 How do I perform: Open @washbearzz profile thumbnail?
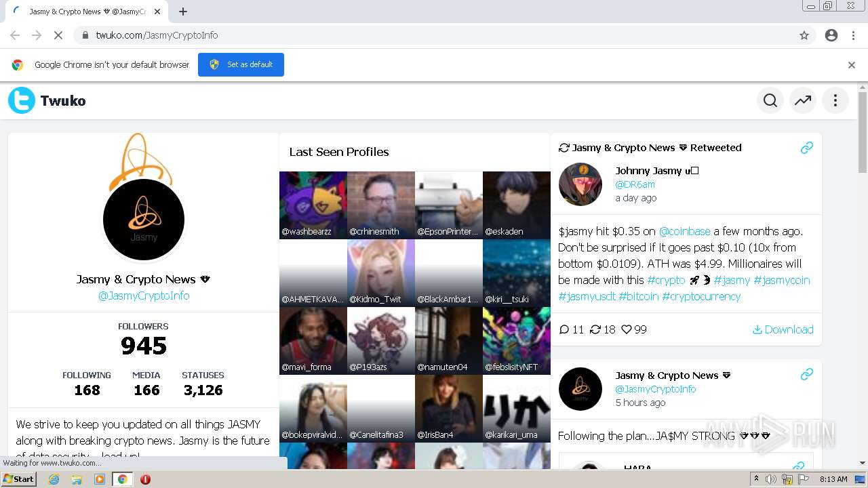pyautogui.click(x=313, y=205)
